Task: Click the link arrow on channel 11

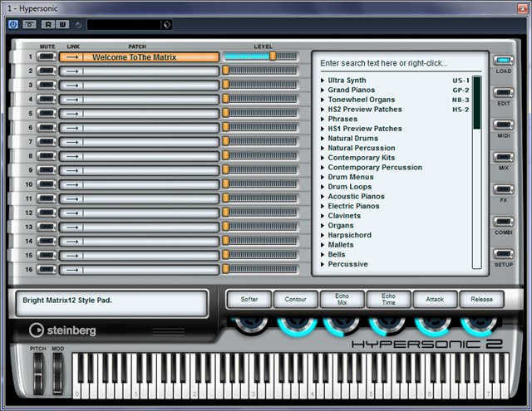Action: pyautogui.click(x=72, y=199)
